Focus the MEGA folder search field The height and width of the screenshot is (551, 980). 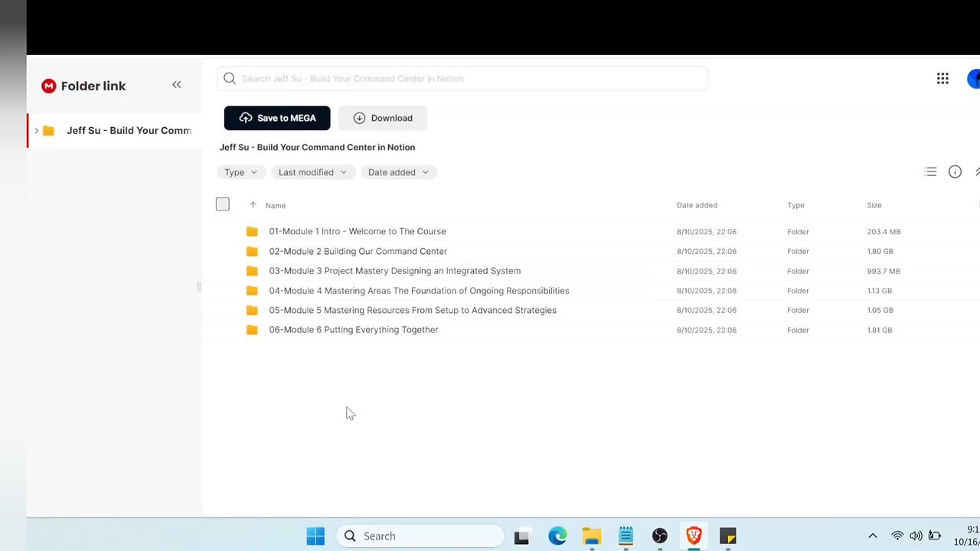click(462, 79)
